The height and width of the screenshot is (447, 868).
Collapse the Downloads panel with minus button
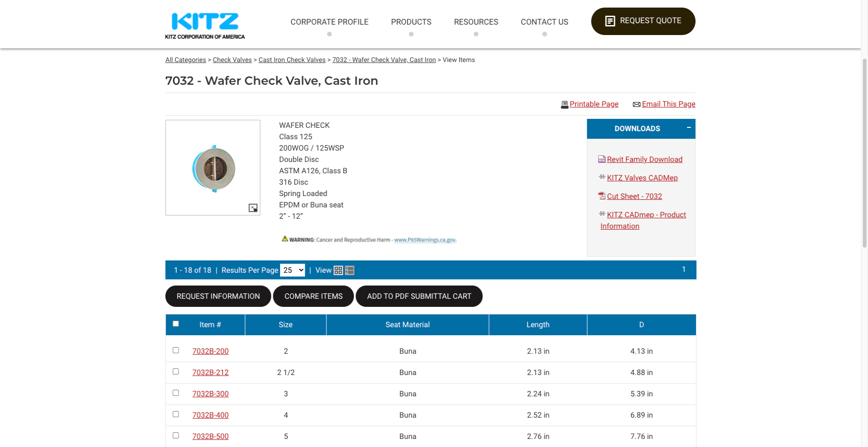point(688,128)
